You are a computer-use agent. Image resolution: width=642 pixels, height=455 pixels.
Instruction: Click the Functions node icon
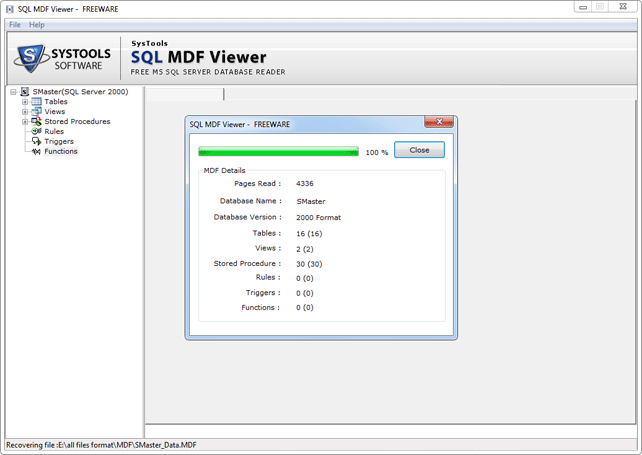tap(36, 151)
